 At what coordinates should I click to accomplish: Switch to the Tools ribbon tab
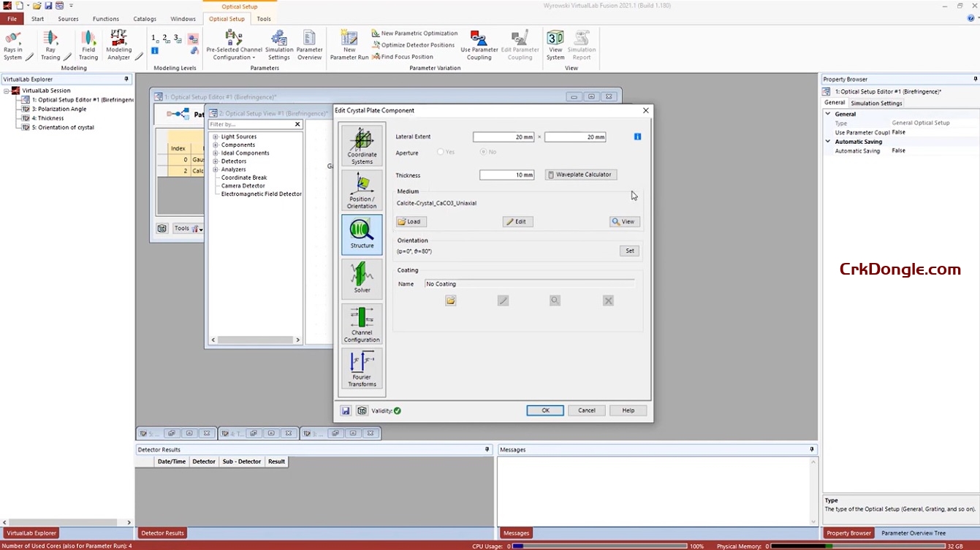pyautogui.click(x=263, y=18)
